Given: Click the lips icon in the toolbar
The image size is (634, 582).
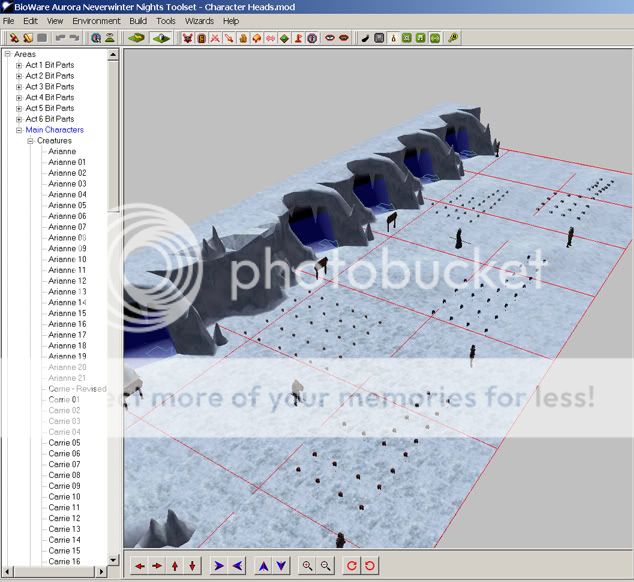Looking at the screenshot, I should tap(343, 38).
